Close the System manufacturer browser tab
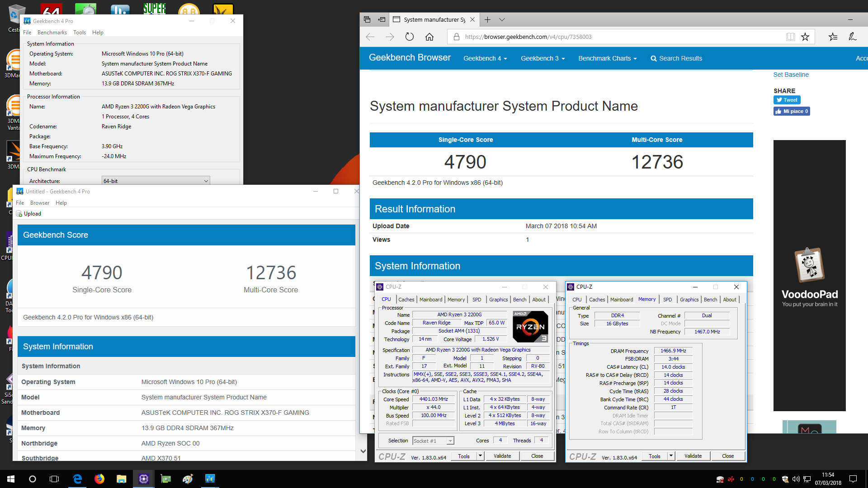Image resolution: width=868 pixels, height=488 pixels. coord(472,19)
